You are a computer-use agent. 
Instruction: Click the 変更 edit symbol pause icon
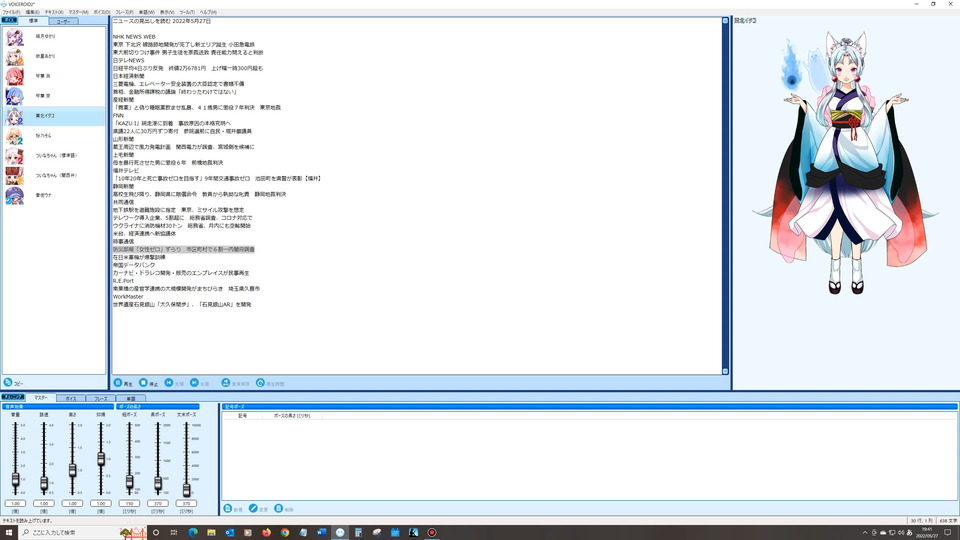253,509
